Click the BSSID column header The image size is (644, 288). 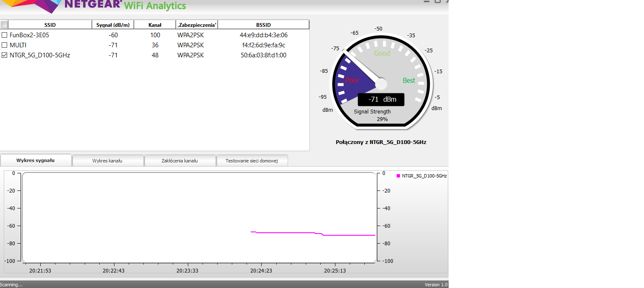(263, 25)
